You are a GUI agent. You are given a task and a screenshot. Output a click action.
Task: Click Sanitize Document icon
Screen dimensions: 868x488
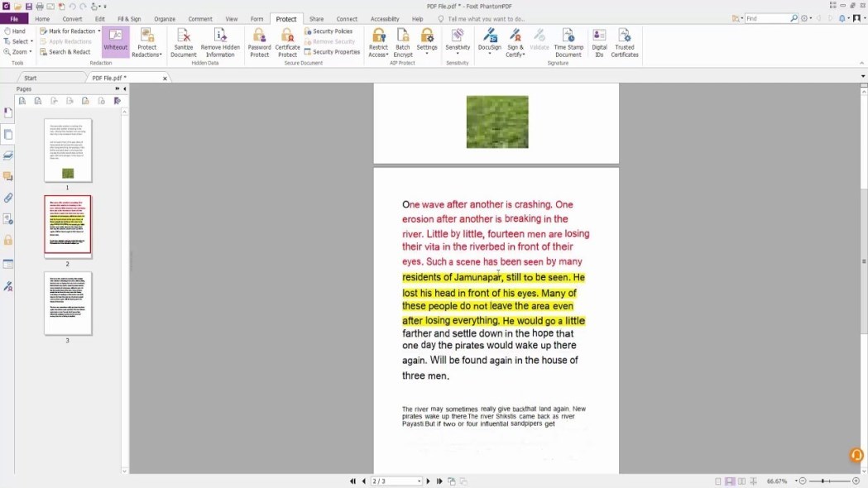pos(184,41)
